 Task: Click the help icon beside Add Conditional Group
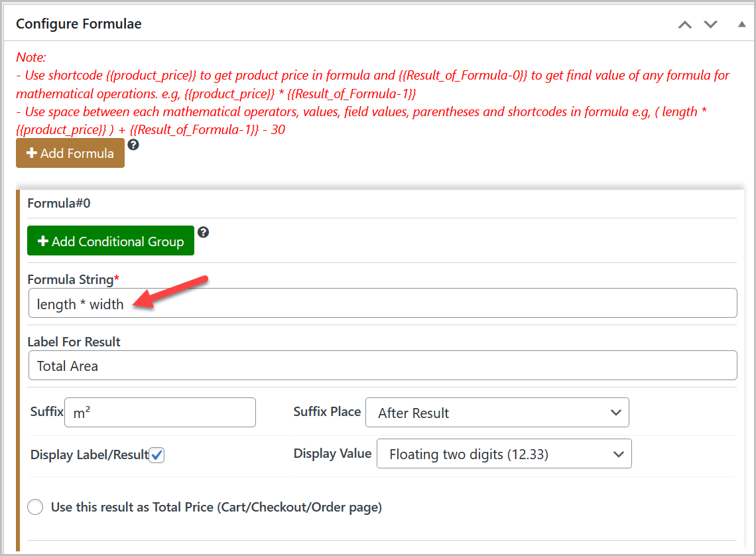click(x=203, y=232)
